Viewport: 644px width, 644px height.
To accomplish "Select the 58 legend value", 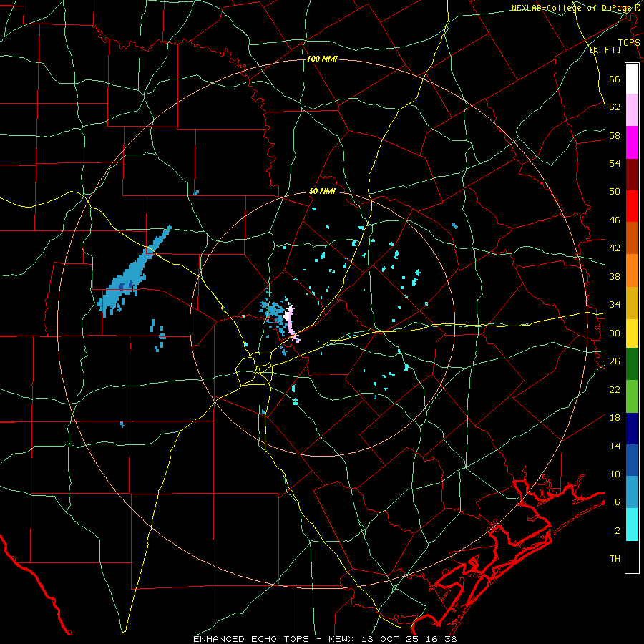I will coord(615,135).
